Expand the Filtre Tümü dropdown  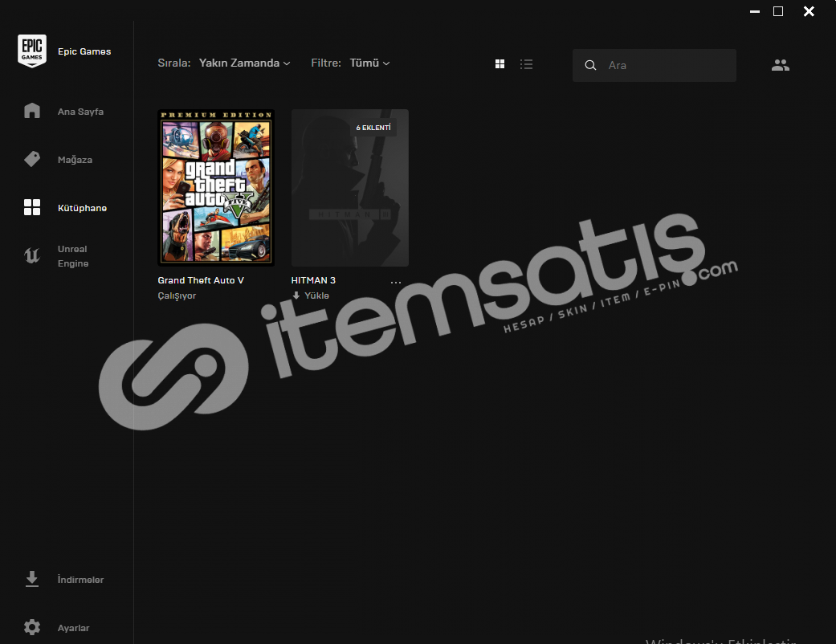coord(369,63)
